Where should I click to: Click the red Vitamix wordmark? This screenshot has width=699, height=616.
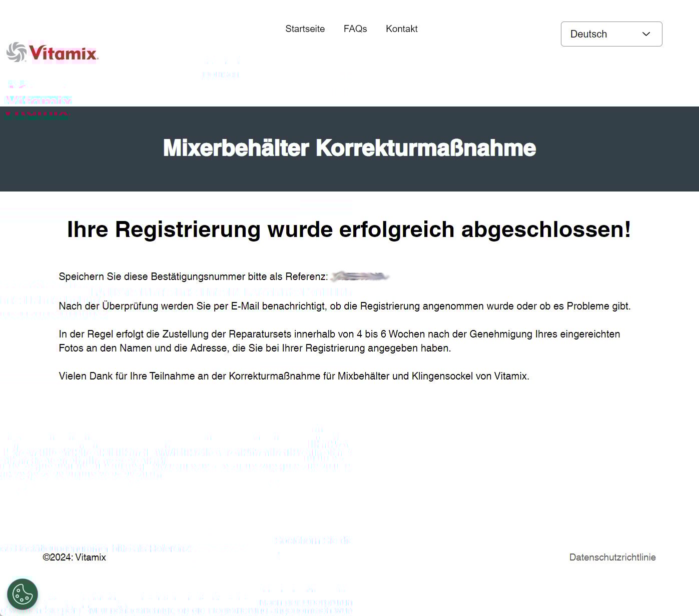point(63,53)
